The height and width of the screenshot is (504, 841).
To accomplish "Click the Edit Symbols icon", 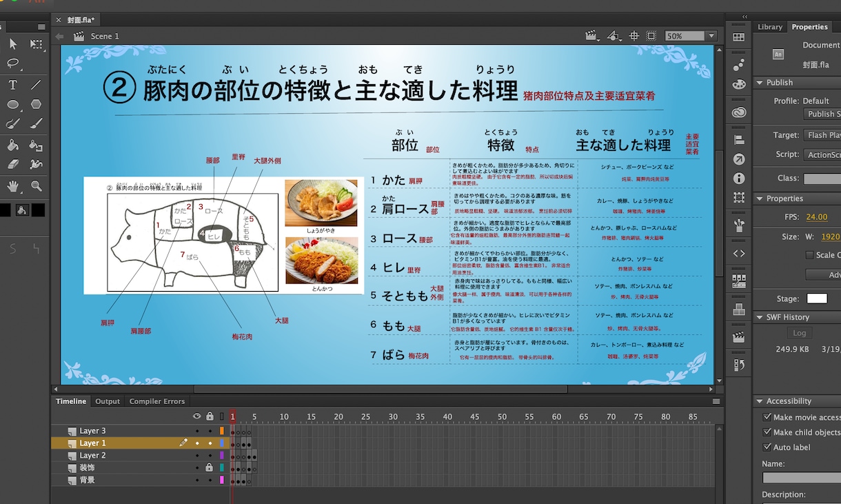I will click(x=614, y=36).
